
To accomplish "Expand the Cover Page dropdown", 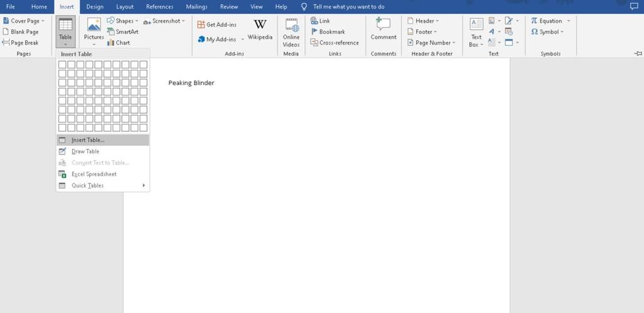I will point(43,21).
